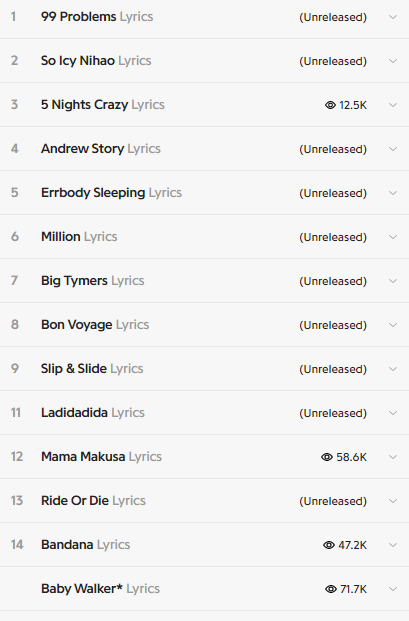Select Big Tymers Lyrics track
The width and height of the screenshot is (409, 621).
tap(92, 280)
